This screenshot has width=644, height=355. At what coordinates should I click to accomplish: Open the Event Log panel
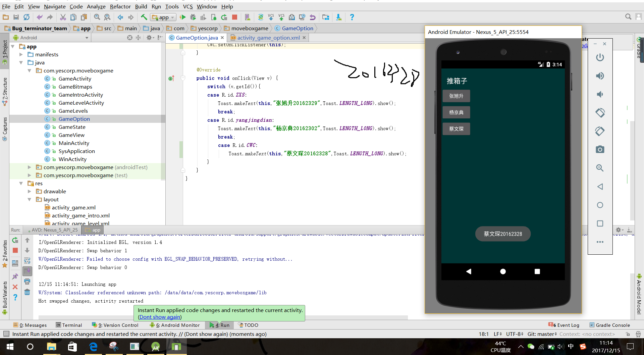(564, 325)
